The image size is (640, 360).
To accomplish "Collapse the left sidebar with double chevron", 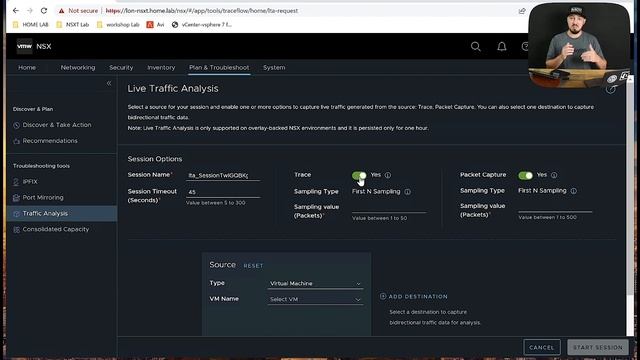I will tap(109, 83).
